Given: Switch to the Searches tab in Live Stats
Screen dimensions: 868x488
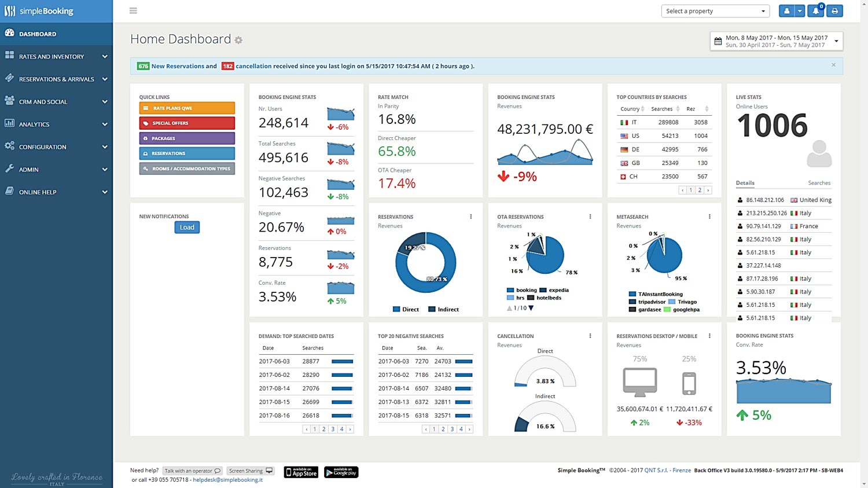Looking at the screenshot, I should point(819,183).
